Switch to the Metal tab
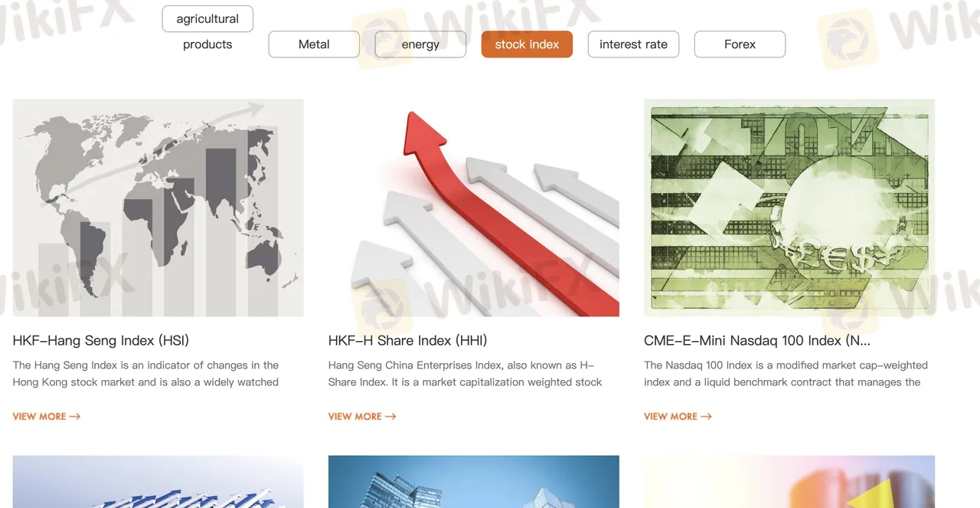 [314, 44]
